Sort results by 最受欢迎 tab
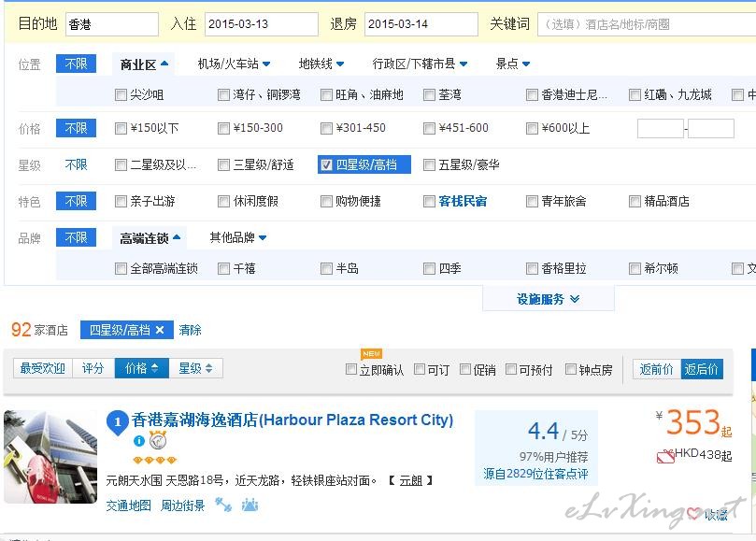The image size is (756, 541). pyautogui.click(x=43, y=368)
